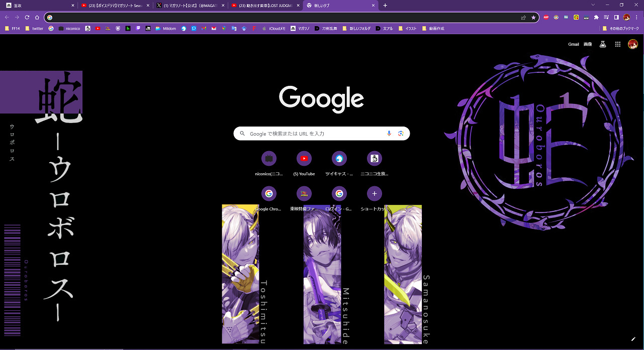The height and width of the screenshot is (350, 644).
Task: Open the Google Translate bookmark icon
Action: tap(234, 29)
